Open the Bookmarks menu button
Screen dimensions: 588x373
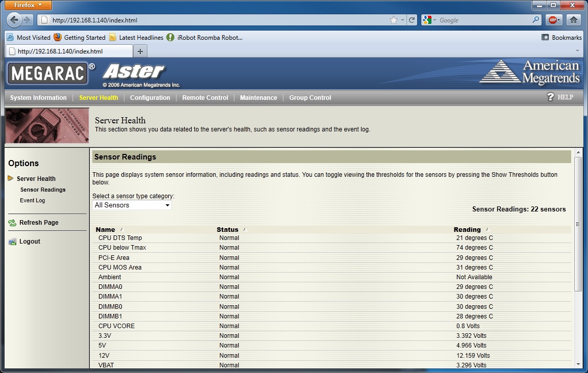click(x=561, y=38)
